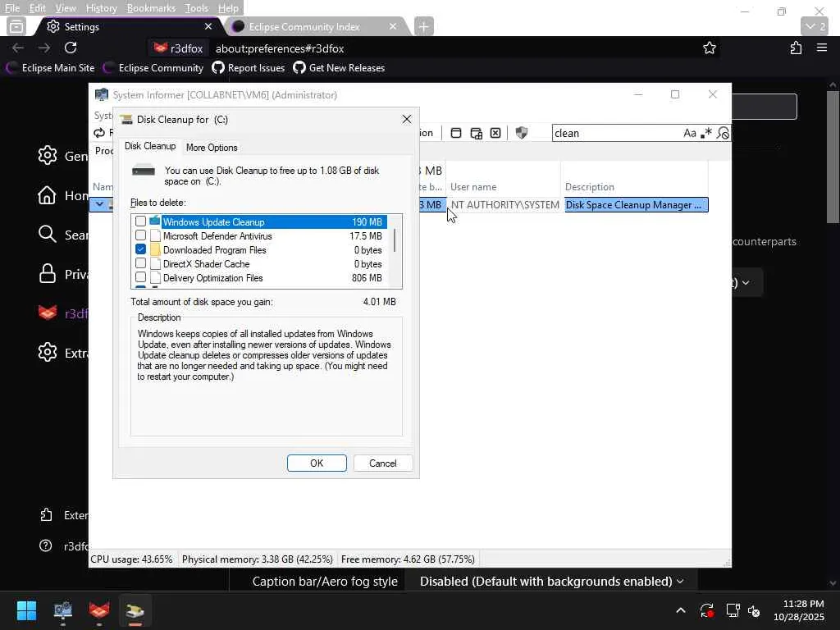Click the Privacy lock icon in settings sidebar
840x630 pixels.
(x=47, y=274)
